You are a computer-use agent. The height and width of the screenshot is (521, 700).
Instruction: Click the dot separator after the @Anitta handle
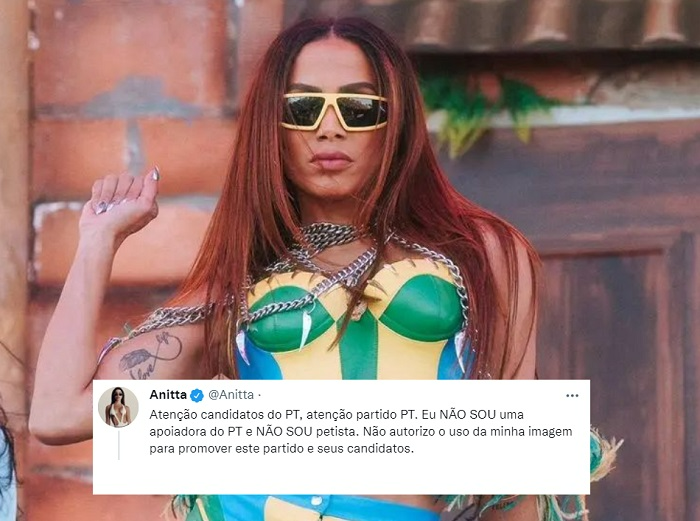[260, 395]
